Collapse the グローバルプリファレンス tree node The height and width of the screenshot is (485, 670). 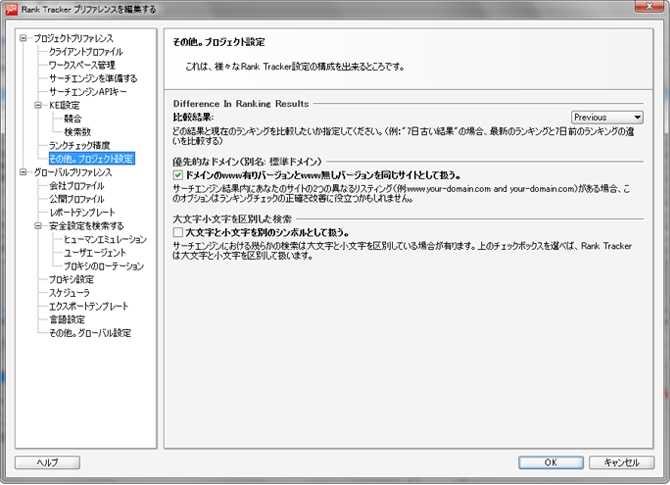point(24,172)
